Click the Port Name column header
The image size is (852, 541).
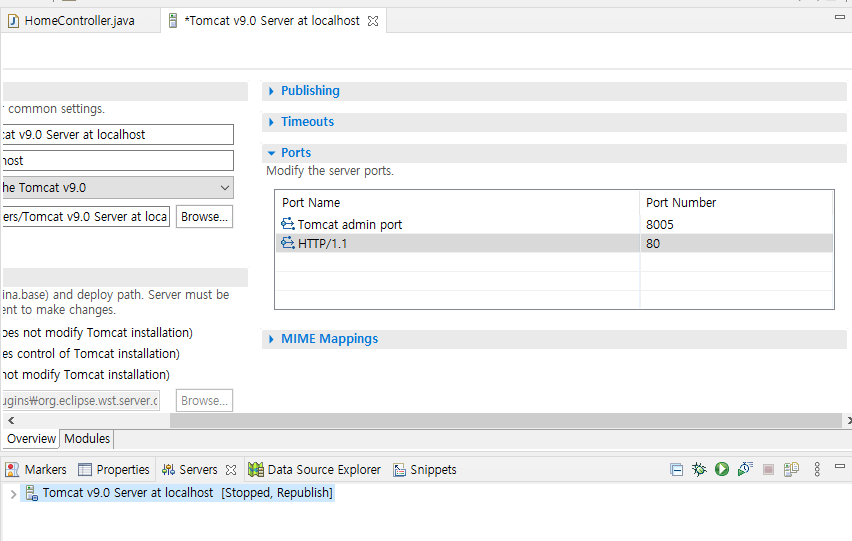point(457,203)
